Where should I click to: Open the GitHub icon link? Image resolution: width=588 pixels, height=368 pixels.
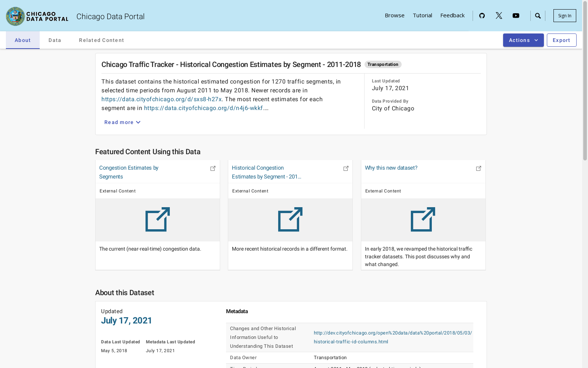coord(482,15)
